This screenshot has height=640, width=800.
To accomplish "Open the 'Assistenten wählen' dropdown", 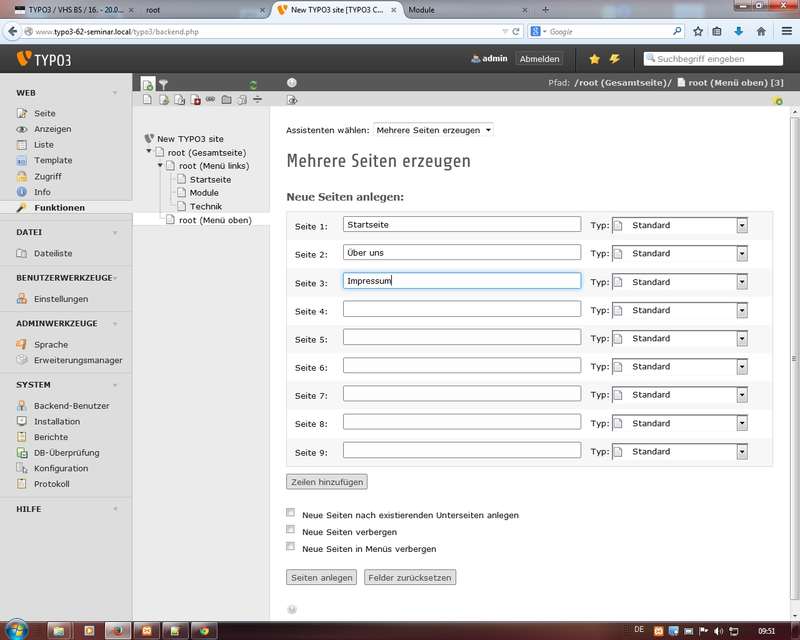I will pos(433,130).
